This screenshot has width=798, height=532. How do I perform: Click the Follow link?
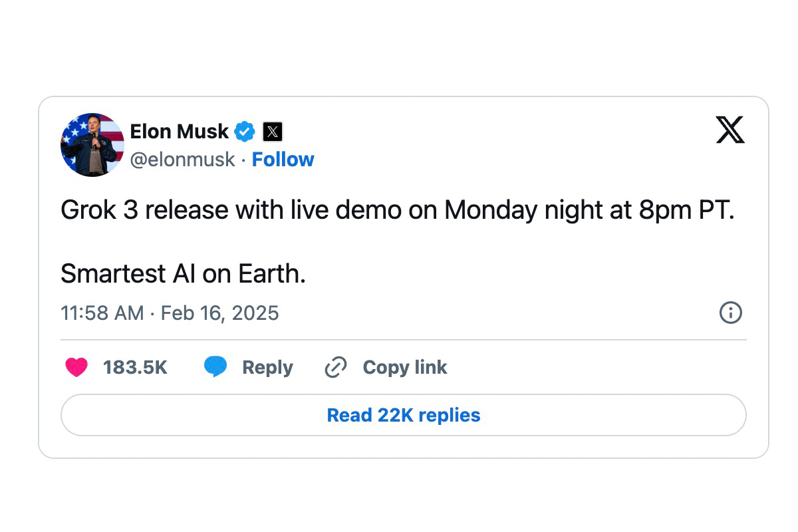tap(283, 160)
